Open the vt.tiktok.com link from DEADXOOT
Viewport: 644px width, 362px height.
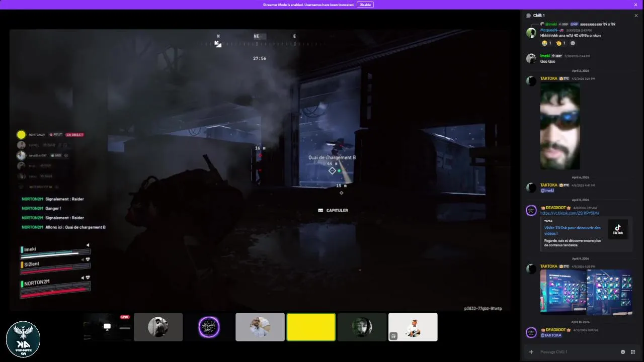570,213
